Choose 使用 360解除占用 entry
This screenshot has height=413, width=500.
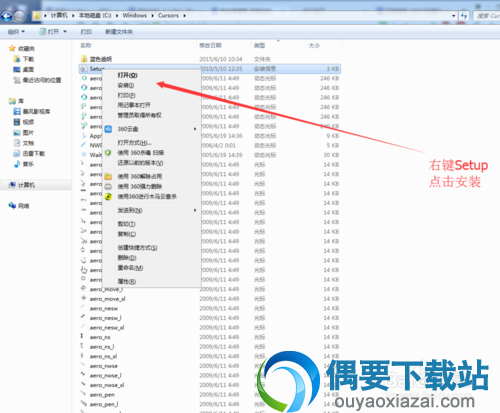click(x=152, y=176)
